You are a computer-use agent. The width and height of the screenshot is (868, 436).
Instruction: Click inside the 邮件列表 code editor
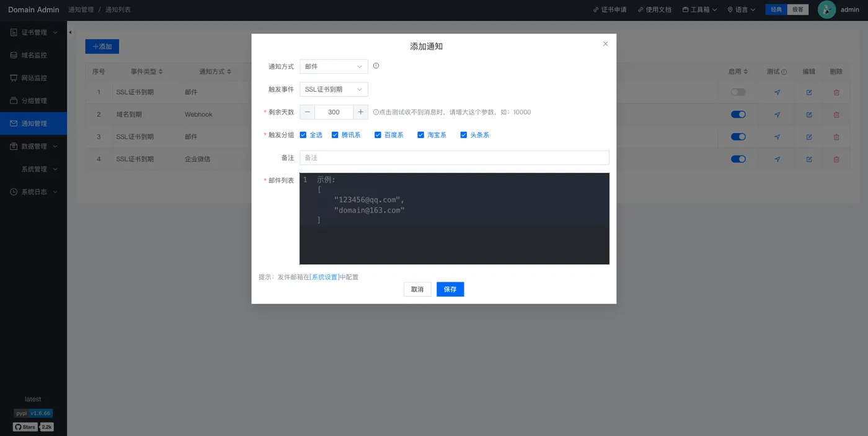pos(454,219)
